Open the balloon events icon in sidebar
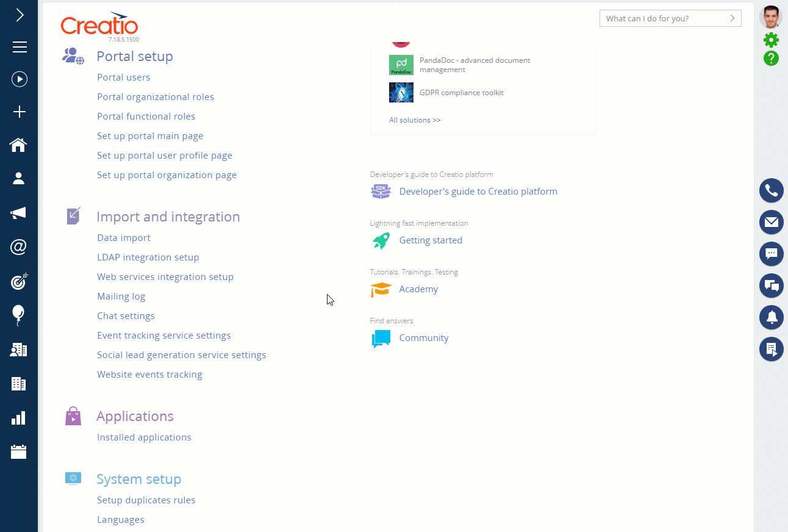 click(19, 315)
